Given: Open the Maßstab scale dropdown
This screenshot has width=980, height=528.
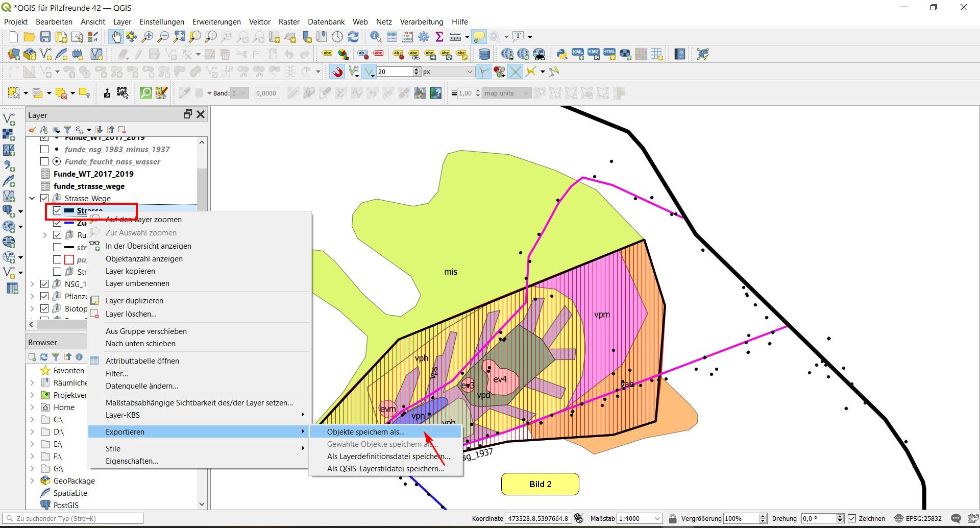Looking at the screenshot, I should coord(657,518).
